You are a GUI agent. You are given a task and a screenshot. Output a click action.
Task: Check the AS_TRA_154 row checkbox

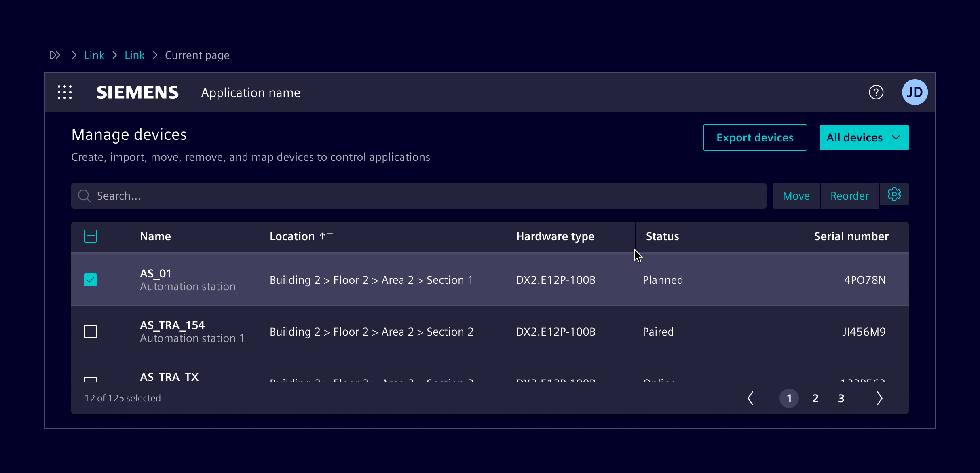[91, 331]
